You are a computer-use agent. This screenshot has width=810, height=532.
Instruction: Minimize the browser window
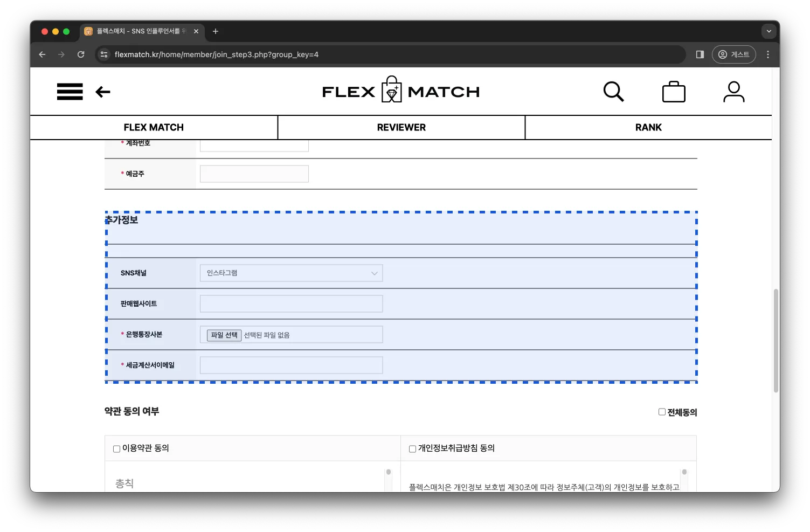(x=56, y=31)
